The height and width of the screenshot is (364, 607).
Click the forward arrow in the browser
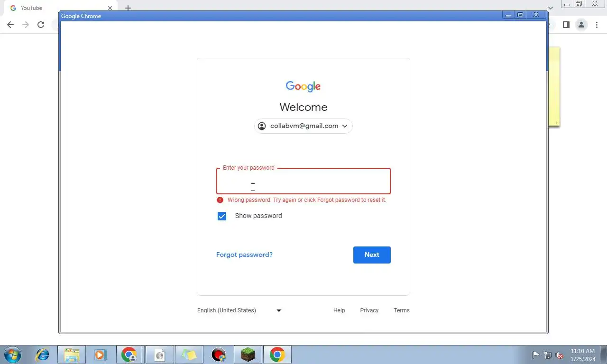click(x=26, y=25)
